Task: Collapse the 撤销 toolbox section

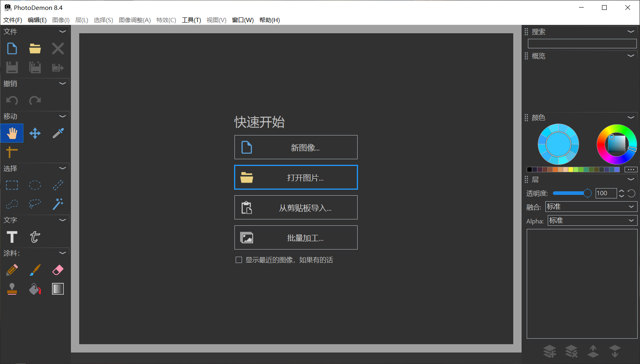Action: tap(63, 83)
